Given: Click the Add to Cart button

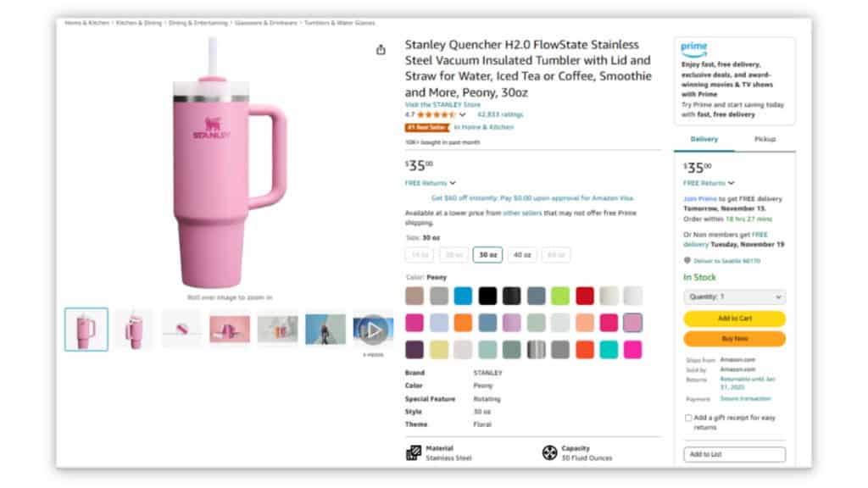Looking at the screenshot, I should click(734, 318).
